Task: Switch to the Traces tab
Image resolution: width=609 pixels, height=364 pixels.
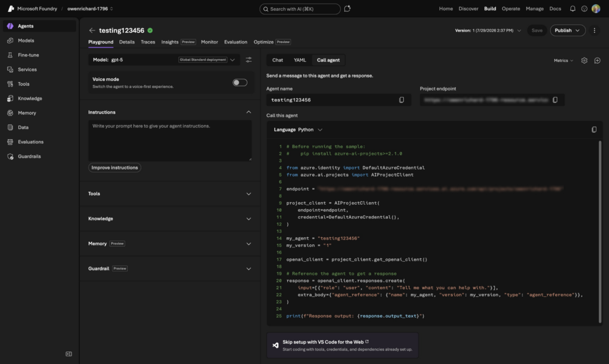Action: 147,42
